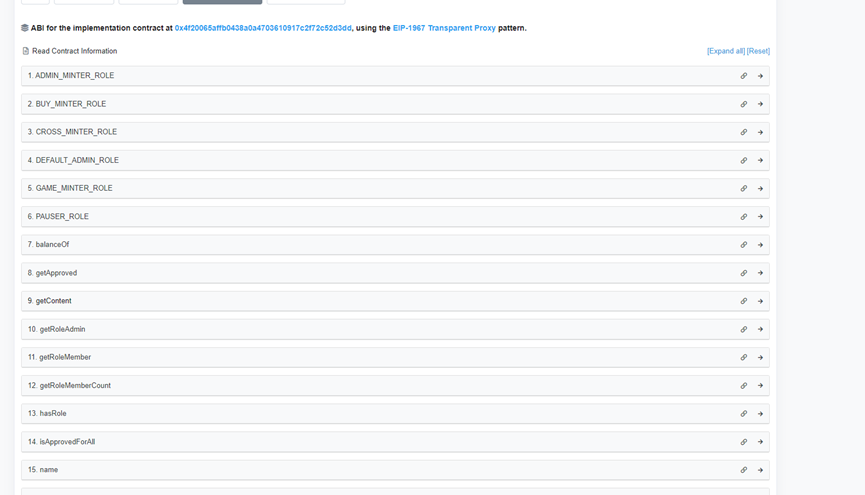Copy permalink icon for the name method

click(x=743, y=470)
